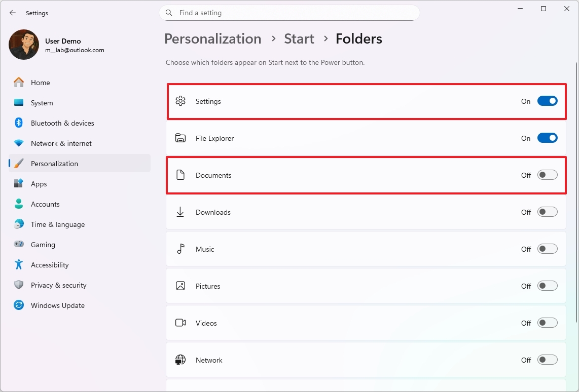Turn on the Music folder toggle

547,249
